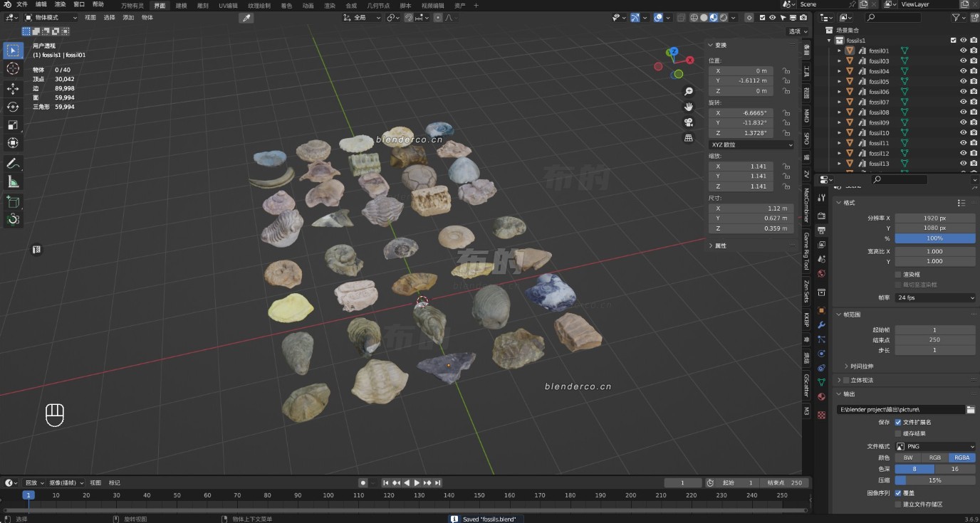
Task: Open the Modifiers wrench tab icon
Action: pyautogui.click(x=821, y=324)
